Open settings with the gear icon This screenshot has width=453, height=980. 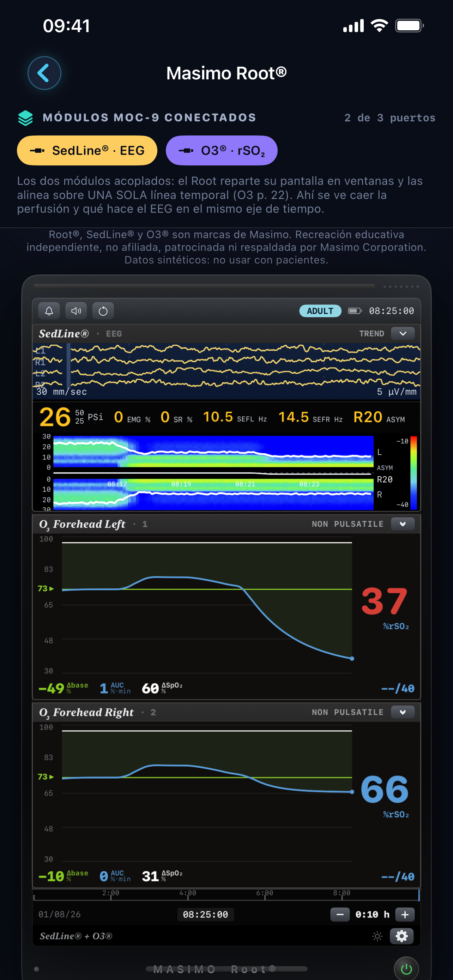(x=401, y=936)
